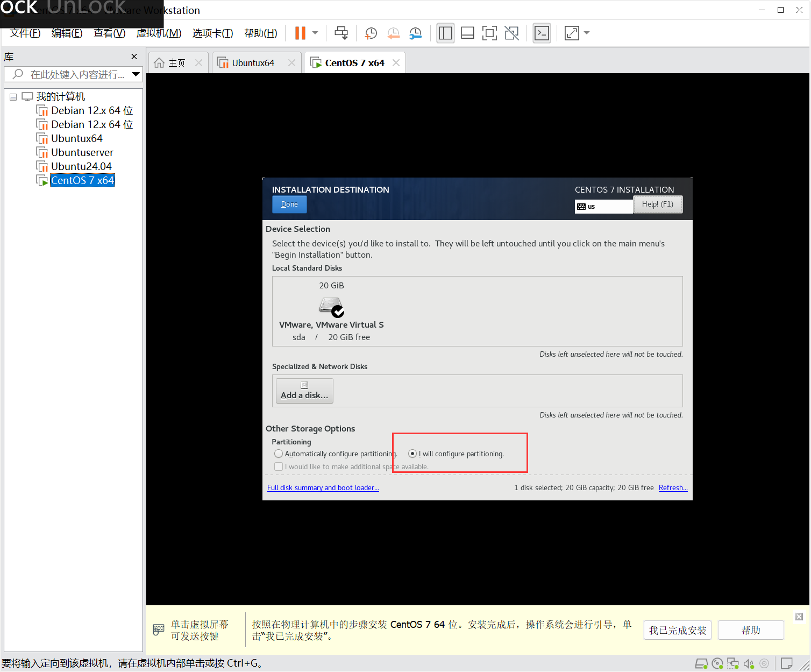Click the us keyboard layout indicator
Screen dimensions: 811x672
coord(604,207)
